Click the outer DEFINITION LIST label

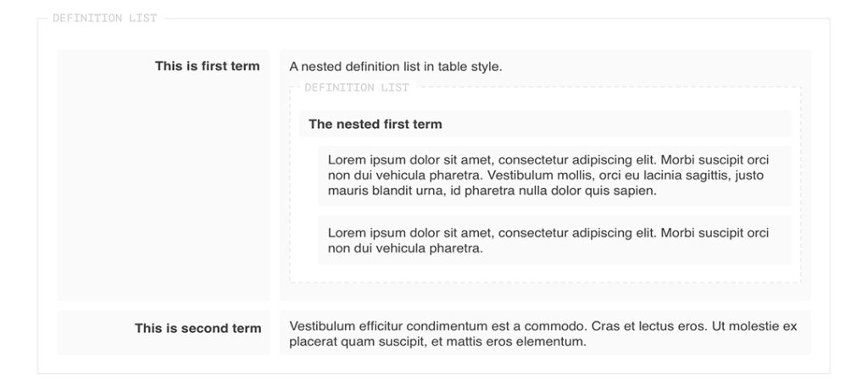(x=104, y=19)
